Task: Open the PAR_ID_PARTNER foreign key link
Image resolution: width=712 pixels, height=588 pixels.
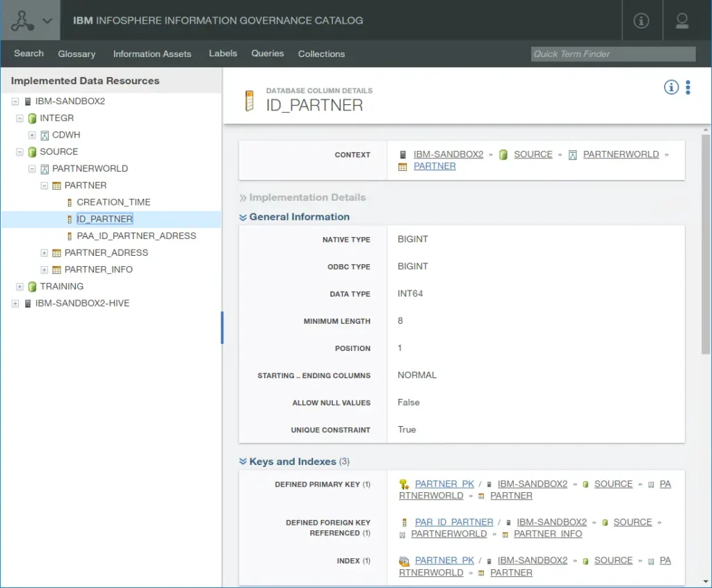Action: pyautogui.click(x=454, y=522)
